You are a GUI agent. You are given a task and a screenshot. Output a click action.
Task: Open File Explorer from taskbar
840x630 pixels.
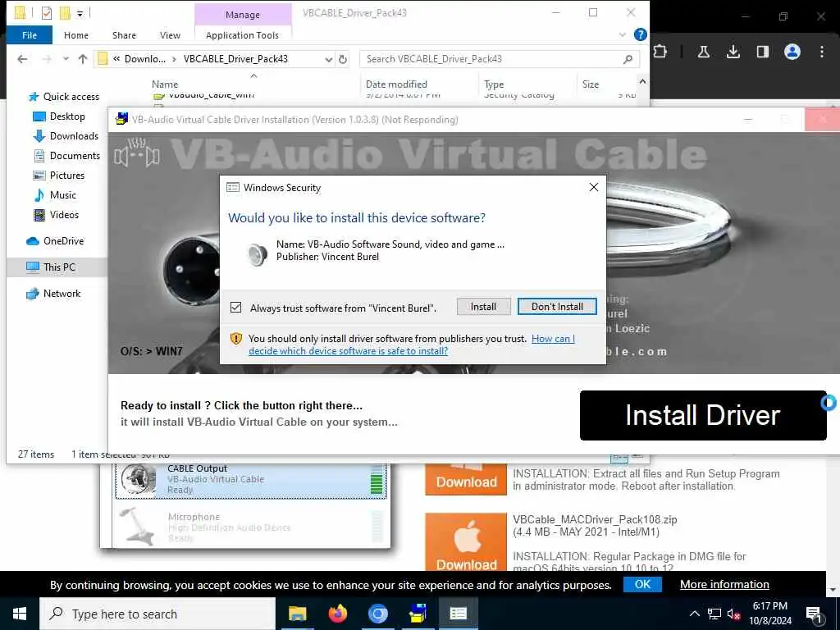tap(297, 614)
